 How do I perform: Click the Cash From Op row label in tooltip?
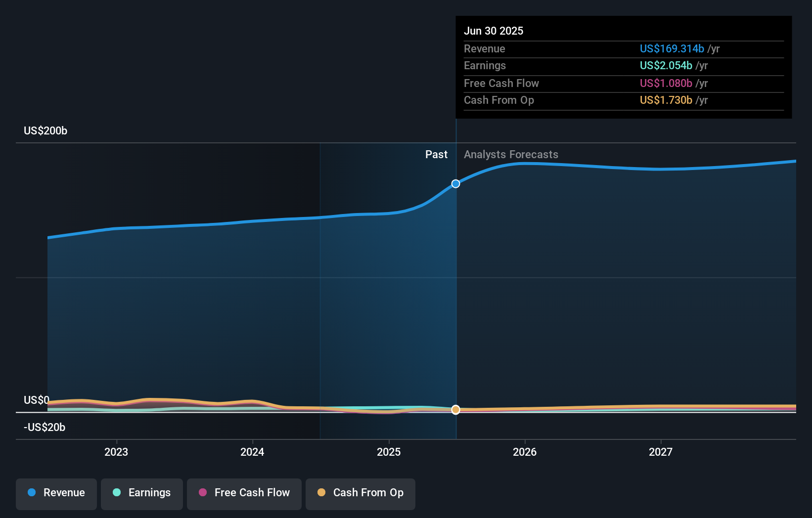click(499, 100)
